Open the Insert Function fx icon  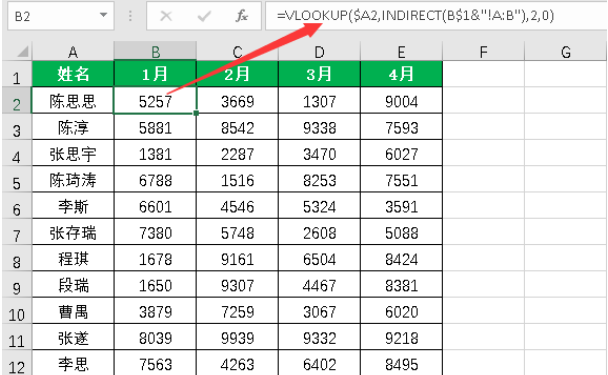[242, 16]
